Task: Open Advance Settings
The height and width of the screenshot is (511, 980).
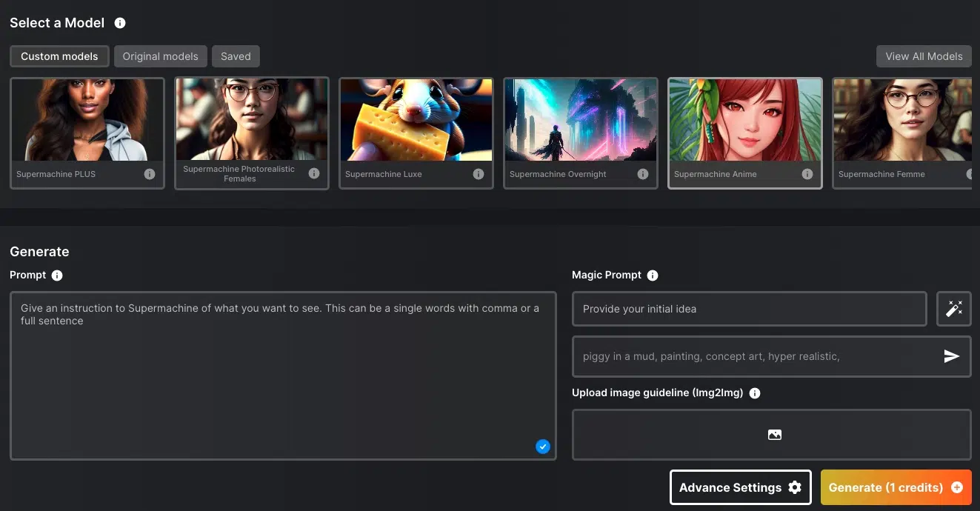Action: click(740, 487)
